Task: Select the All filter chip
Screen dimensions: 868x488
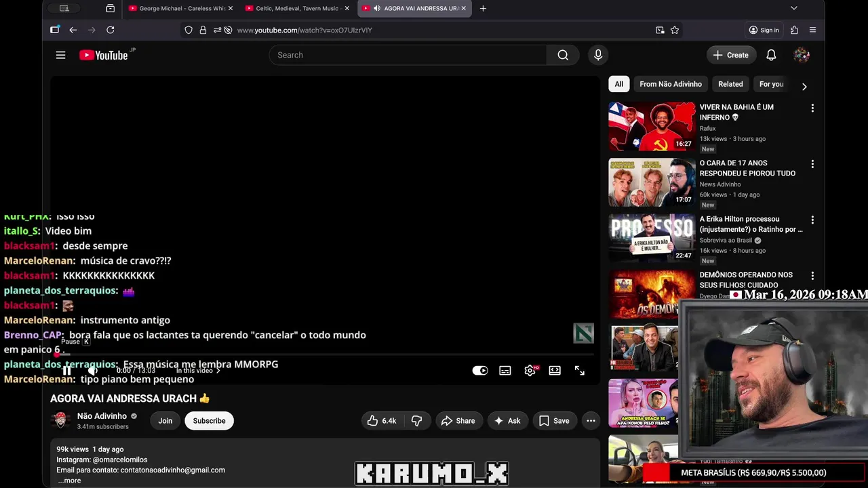Action: 618,84
